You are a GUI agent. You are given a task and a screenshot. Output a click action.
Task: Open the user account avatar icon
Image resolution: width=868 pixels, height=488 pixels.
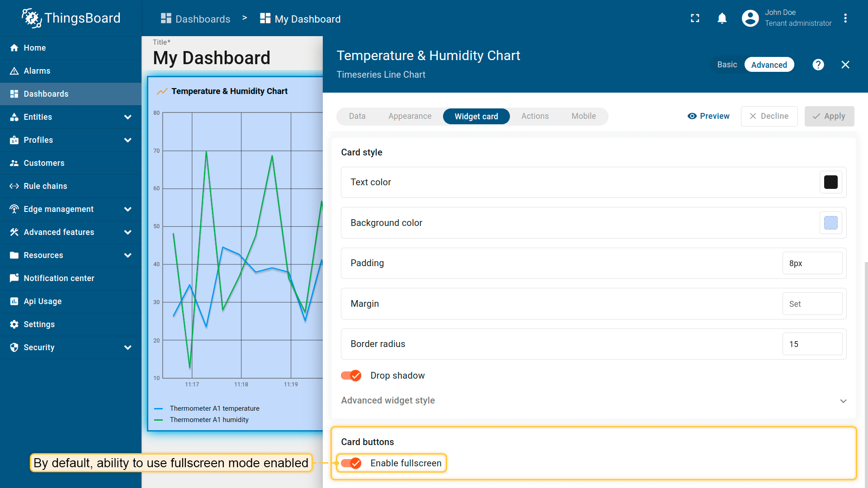[x=750, y=19]
